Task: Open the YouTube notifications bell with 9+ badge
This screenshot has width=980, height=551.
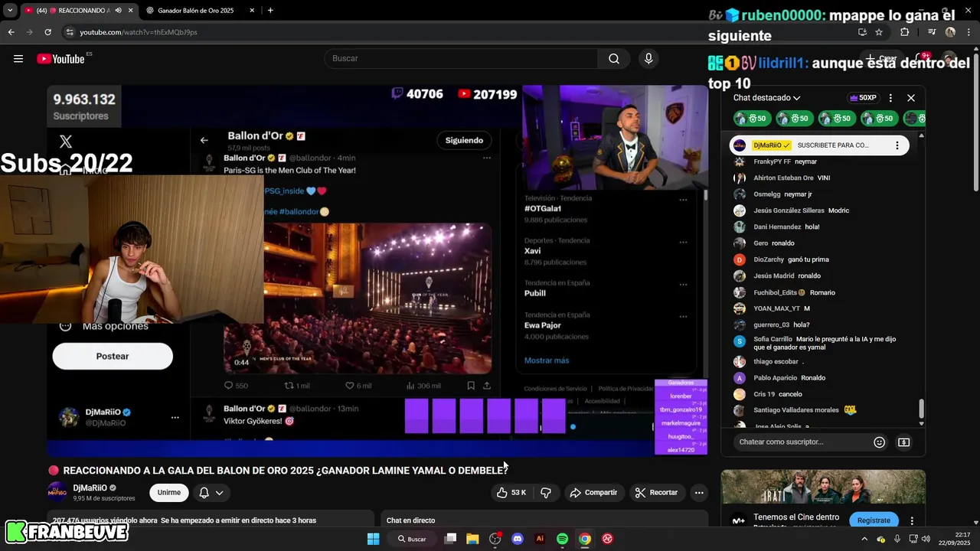Action: tap(923, 59)
